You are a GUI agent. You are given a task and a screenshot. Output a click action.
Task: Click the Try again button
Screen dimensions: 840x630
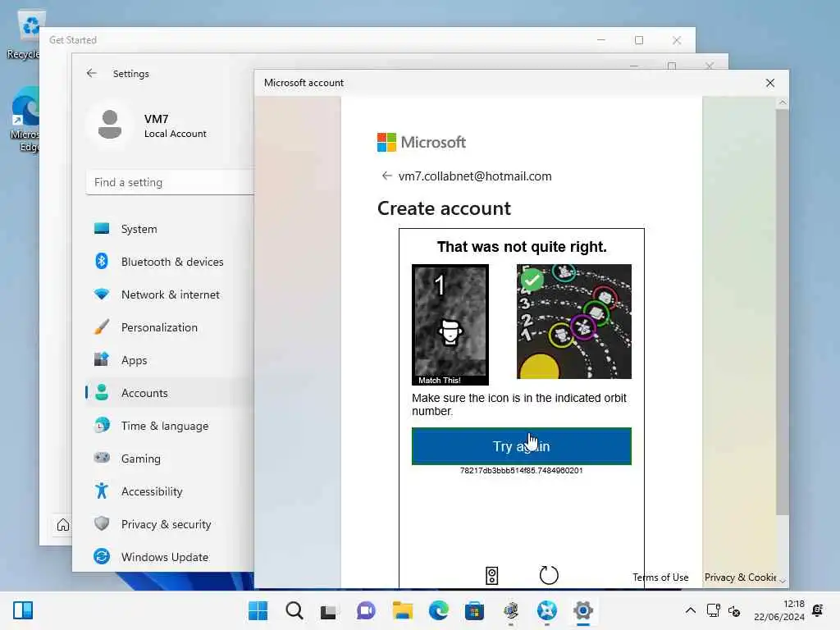coord(521,445)
